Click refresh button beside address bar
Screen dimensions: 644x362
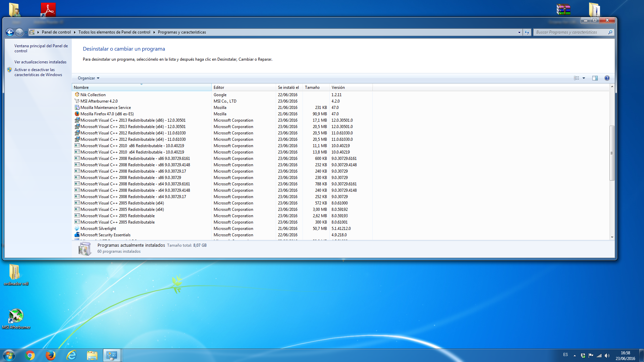527,32
